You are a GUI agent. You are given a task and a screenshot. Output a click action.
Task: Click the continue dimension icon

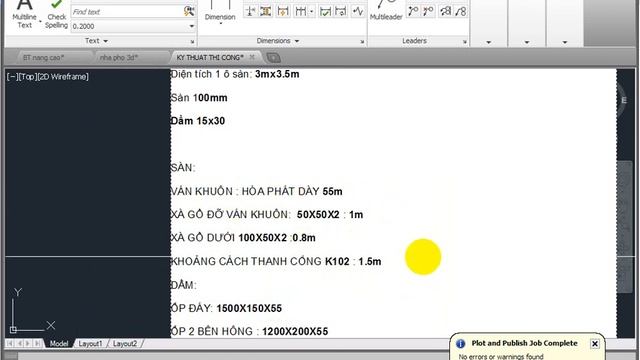tap(300, 11)
